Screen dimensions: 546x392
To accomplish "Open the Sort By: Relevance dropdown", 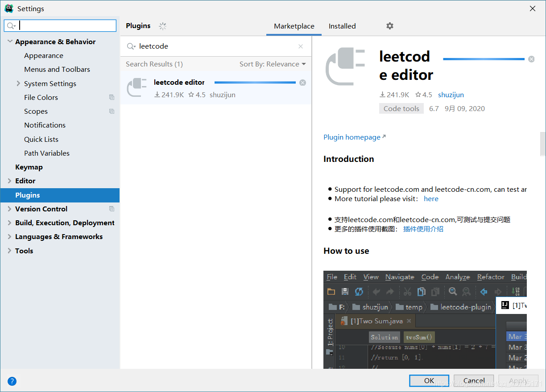I will (x=273, y=64).
